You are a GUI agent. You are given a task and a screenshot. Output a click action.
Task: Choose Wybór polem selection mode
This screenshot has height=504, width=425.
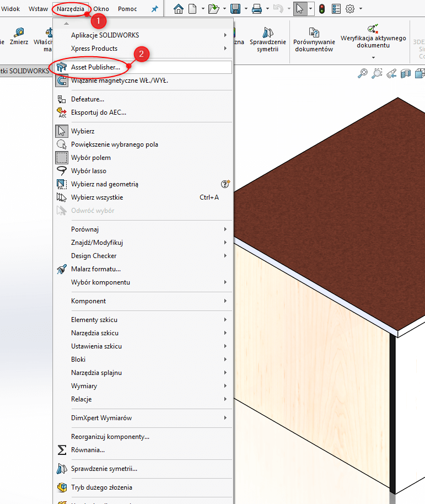click(x=143, y=158)
